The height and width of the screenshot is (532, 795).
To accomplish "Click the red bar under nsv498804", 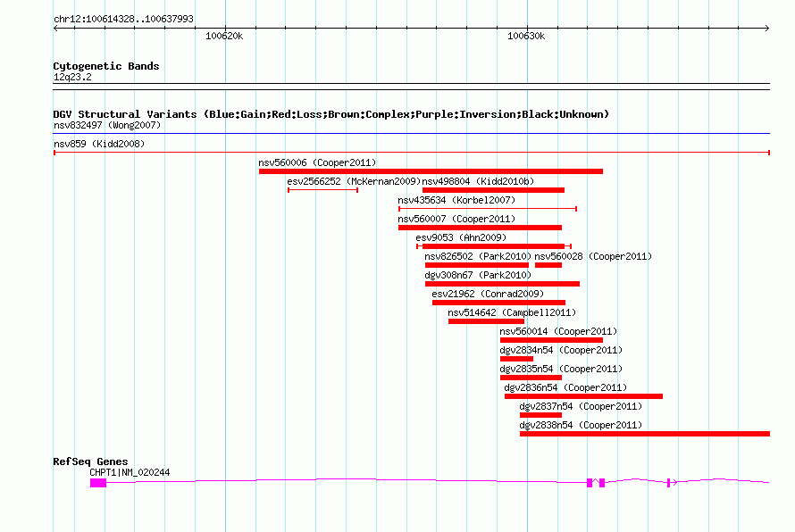I will [493, 190].
